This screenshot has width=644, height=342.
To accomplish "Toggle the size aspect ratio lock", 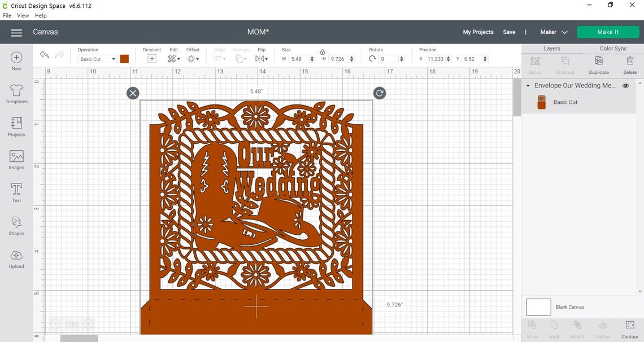I will point(322,51).
